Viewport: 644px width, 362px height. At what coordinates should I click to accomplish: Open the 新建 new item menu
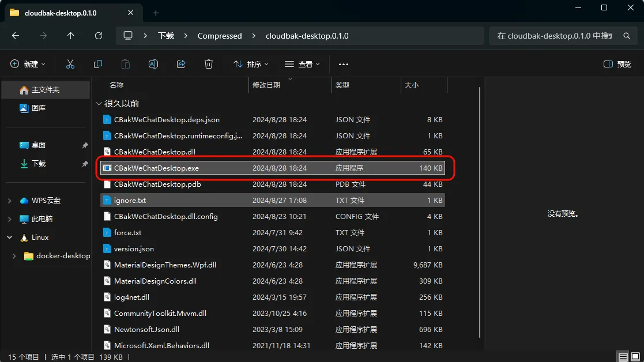click(28, 64)
